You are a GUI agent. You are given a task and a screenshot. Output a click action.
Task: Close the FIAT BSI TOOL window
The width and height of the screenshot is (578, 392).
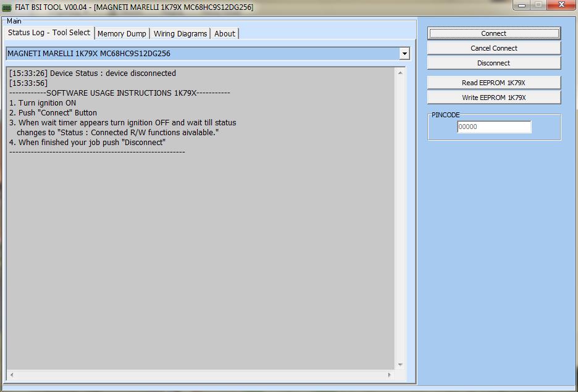coord(562,5)
